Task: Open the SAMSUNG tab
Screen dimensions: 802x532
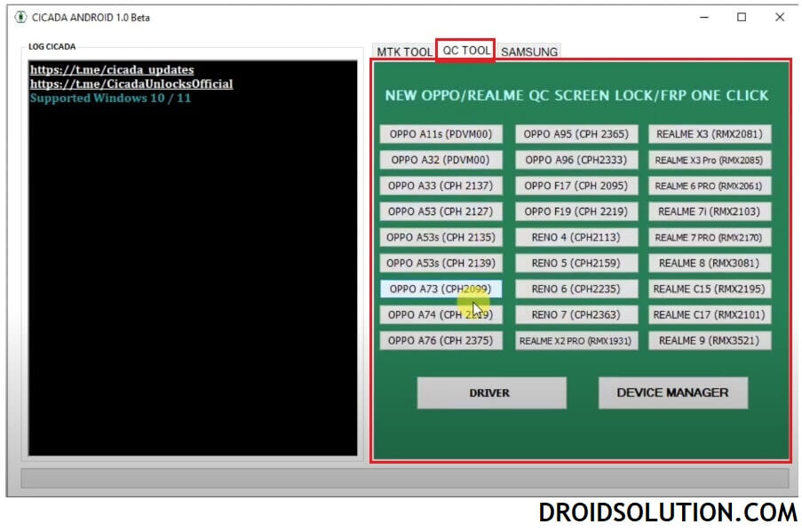Action: pos(529,52)
